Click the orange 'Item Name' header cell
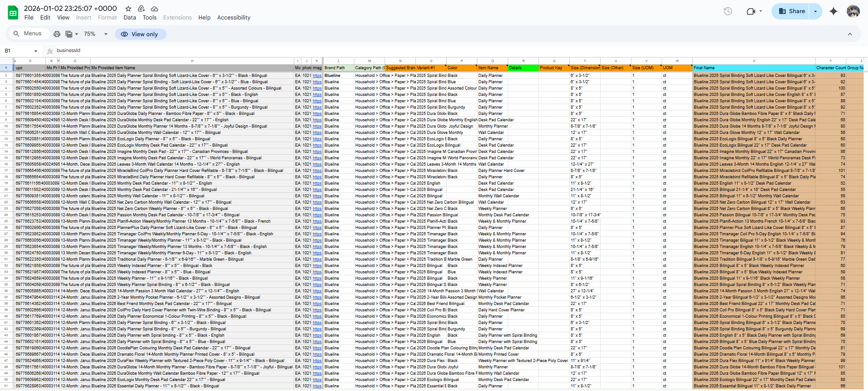 492,68
